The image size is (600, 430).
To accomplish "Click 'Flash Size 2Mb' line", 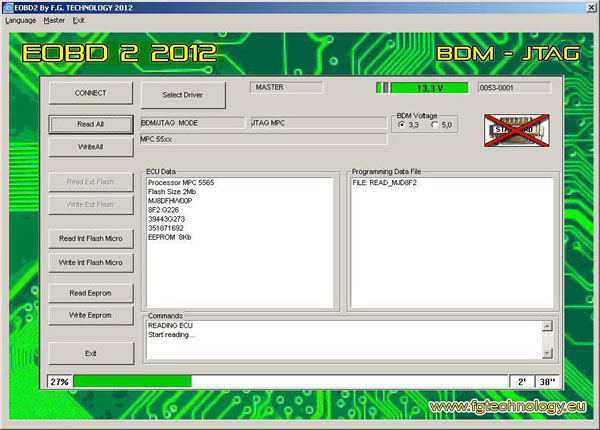I will tap(172, 192).
